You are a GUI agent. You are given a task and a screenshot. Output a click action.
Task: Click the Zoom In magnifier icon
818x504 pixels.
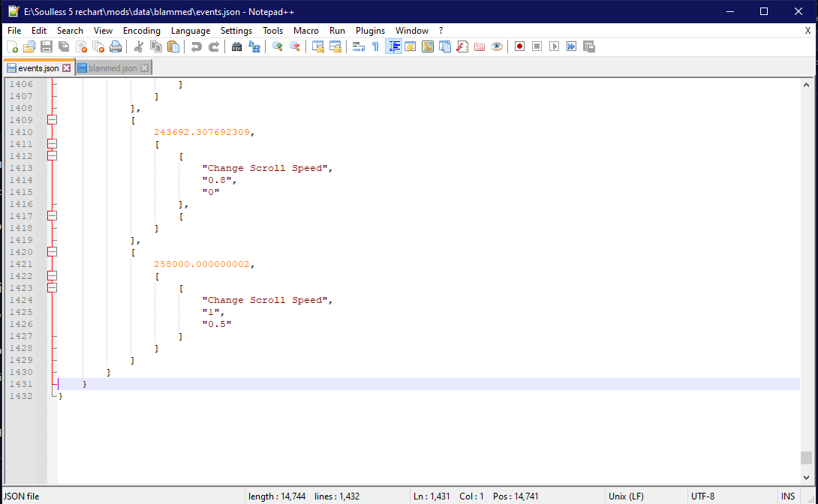(x=276, y=46)
